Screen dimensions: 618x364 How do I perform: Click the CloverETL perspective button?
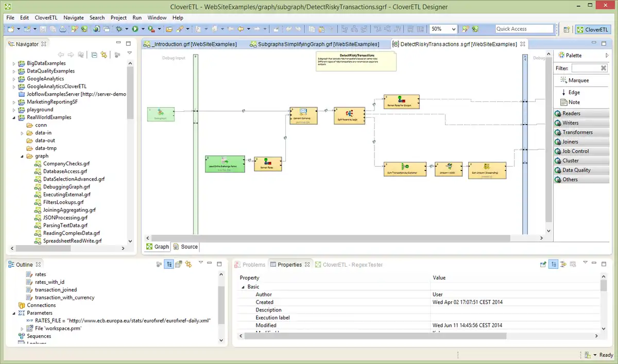594,29
